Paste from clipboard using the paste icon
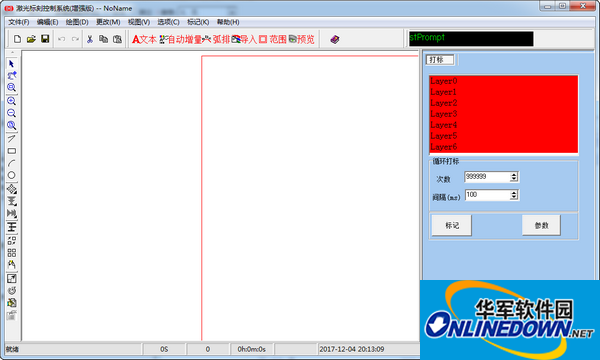The height and width of the screenshot is (360, 600). pyautogui.click(x=117, y=39)
